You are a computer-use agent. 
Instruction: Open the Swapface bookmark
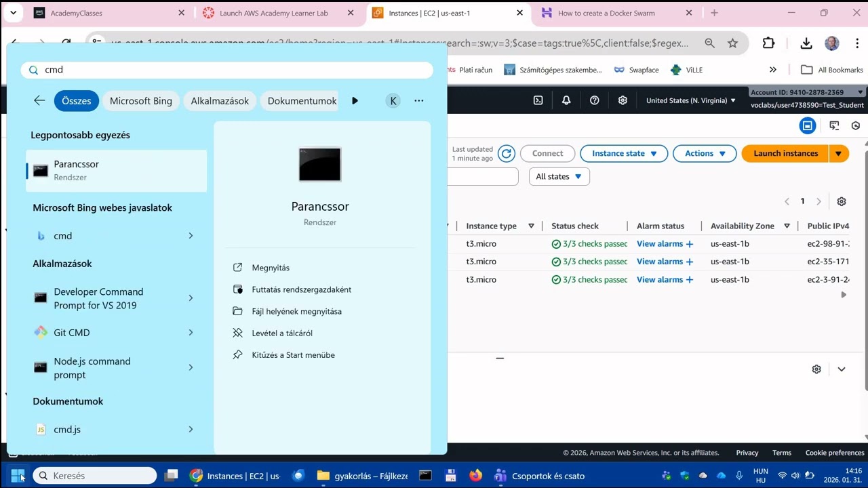(636, 70)
